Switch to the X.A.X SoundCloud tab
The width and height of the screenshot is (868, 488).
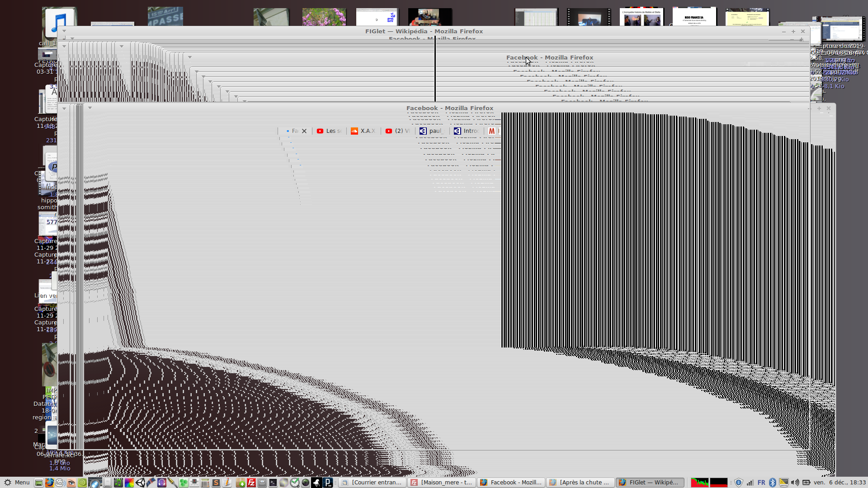click(363, 131)
